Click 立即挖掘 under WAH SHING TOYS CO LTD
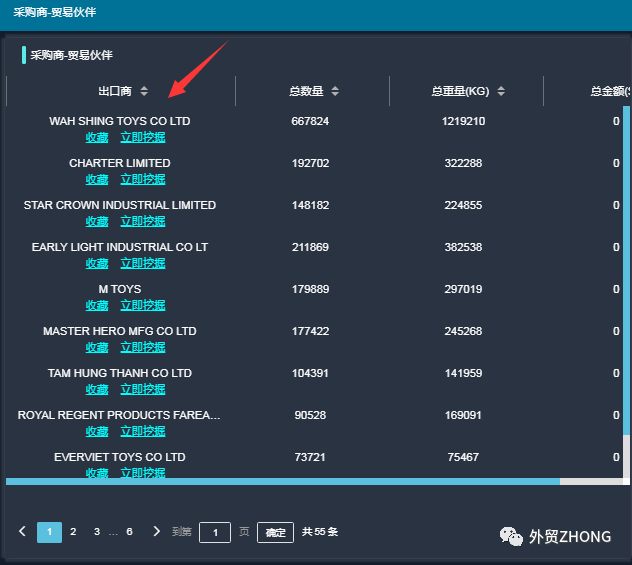This screenshot has height=565, width=632. click(x=143, y=137)
